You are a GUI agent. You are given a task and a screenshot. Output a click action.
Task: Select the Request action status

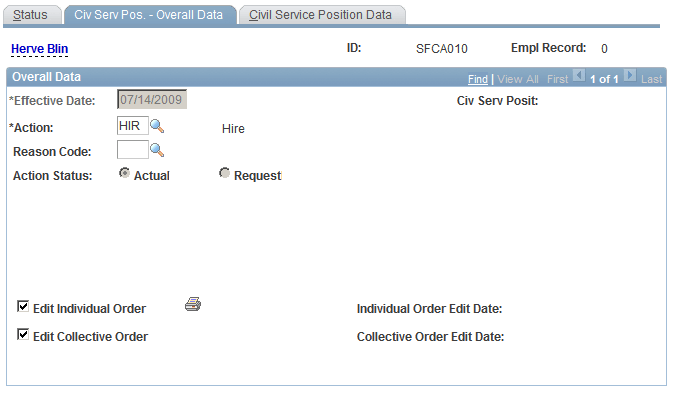pyautogui.click(x=224, y=173)
